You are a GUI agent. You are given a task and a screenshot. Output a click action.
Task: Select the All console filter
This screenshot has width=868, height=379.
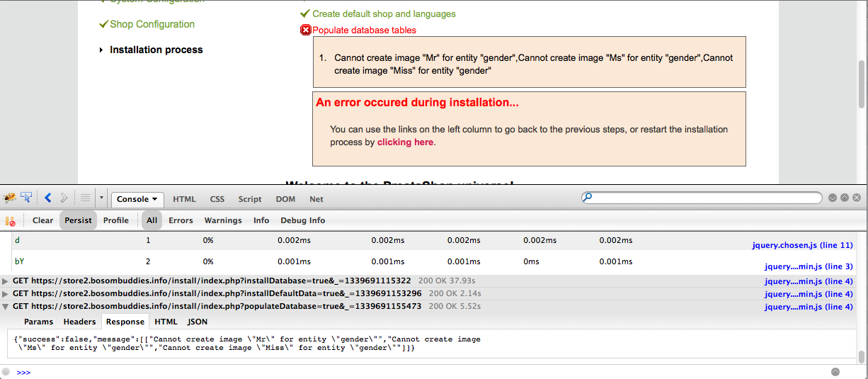pos(152,220)
